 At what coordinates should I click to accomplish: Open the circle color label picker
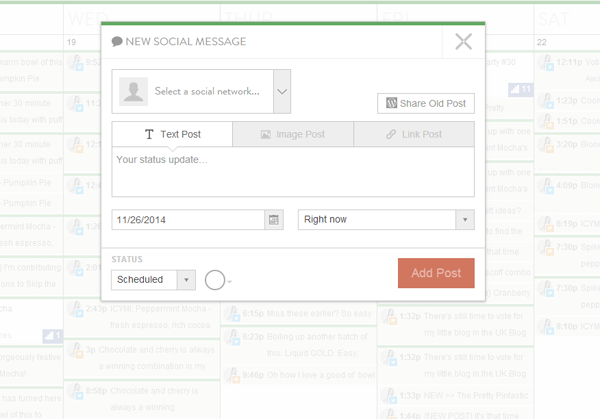pyautogui.click(x=218, y=280)
